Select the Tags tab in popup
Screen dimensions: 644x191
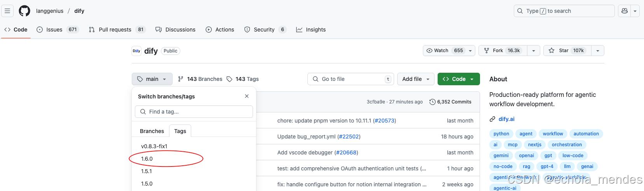(180, 131)
